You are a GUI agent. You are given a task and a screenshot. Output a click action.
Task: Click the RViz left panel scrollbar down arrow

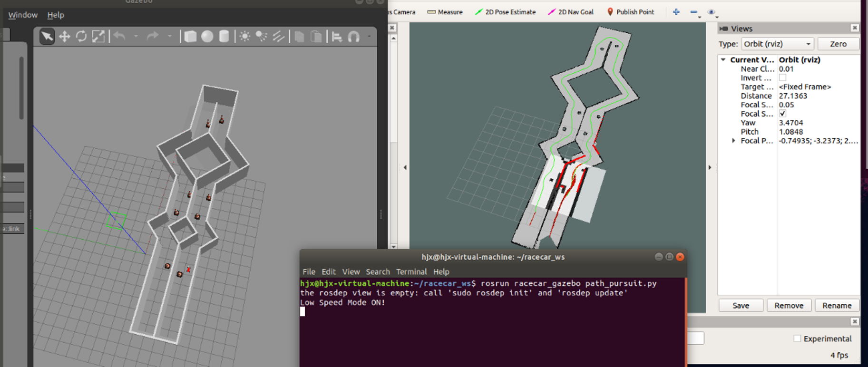pos(393,246)
